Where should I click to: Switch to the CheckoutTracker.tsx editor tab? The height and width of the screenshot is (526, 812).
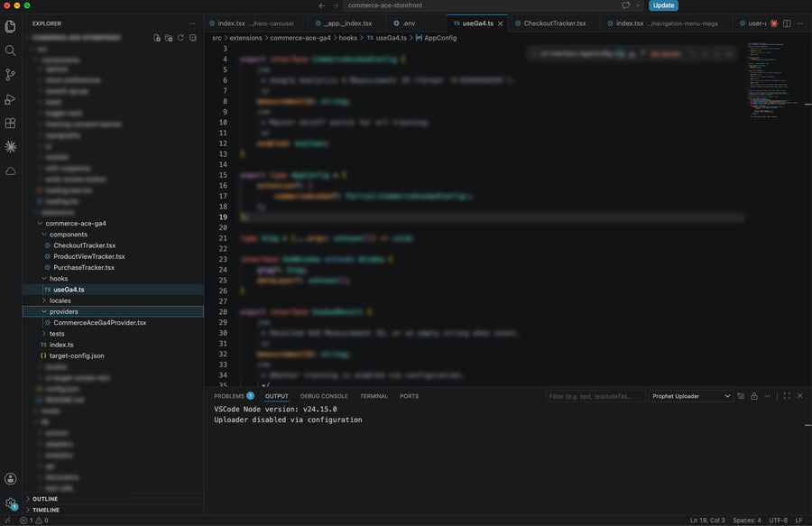pyautogui.click(x=554, y=23)
